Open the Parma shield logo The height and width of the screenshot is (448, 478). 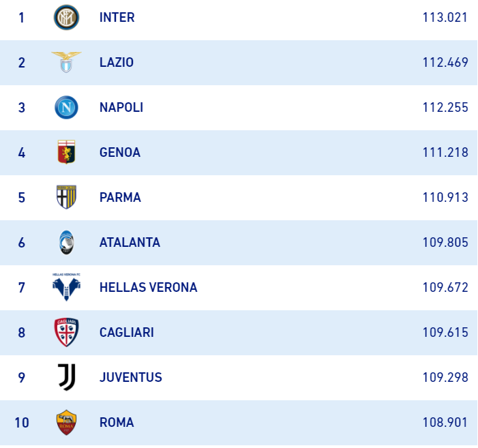[x=66, y=197]
